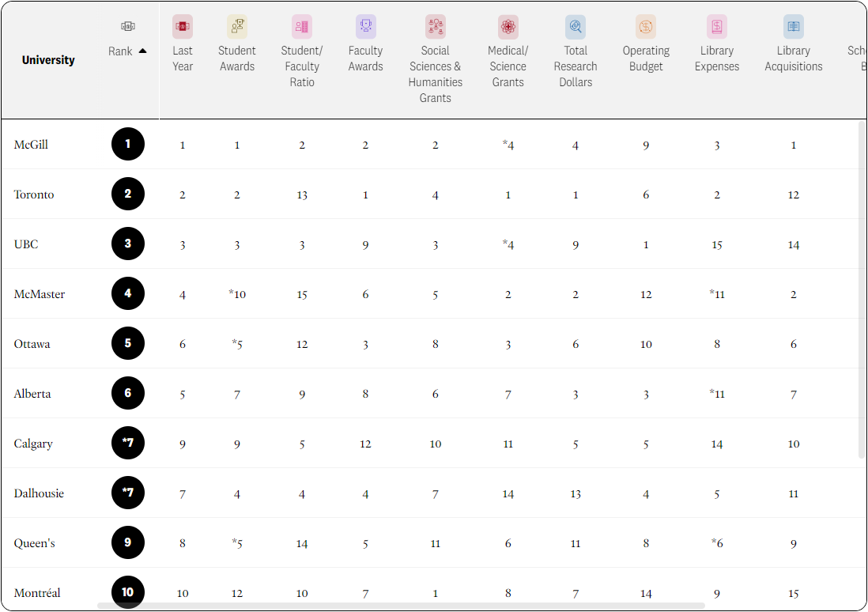Click Toronto's 13 Student/Faculty Ratio cell
Screen dimensions: 868x612
click(302, 195)
